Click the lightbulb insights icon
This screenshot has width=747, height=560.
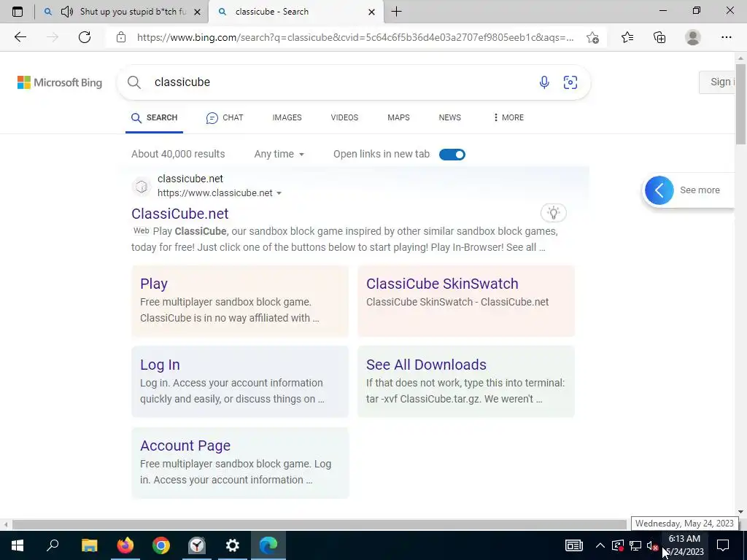click(x=553, y=213)
